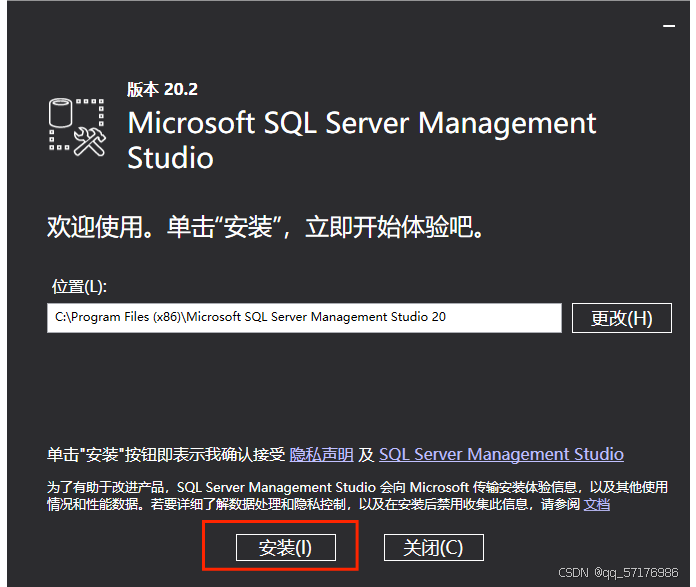Image resolution: width=696 pixels, height=587 pixels.
Task: Click the 关闭(C) close button
Action: click(x=433, y=547)
